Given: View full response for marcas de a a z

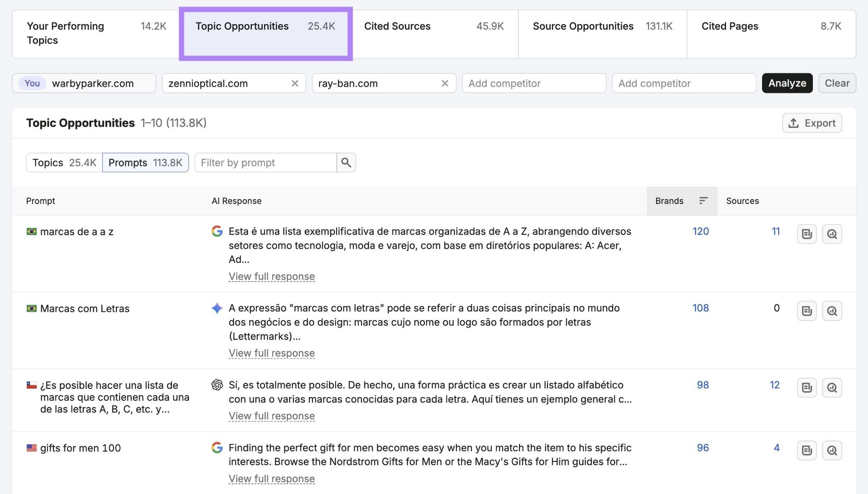Looking at the screenshot, I should point(272,276).
